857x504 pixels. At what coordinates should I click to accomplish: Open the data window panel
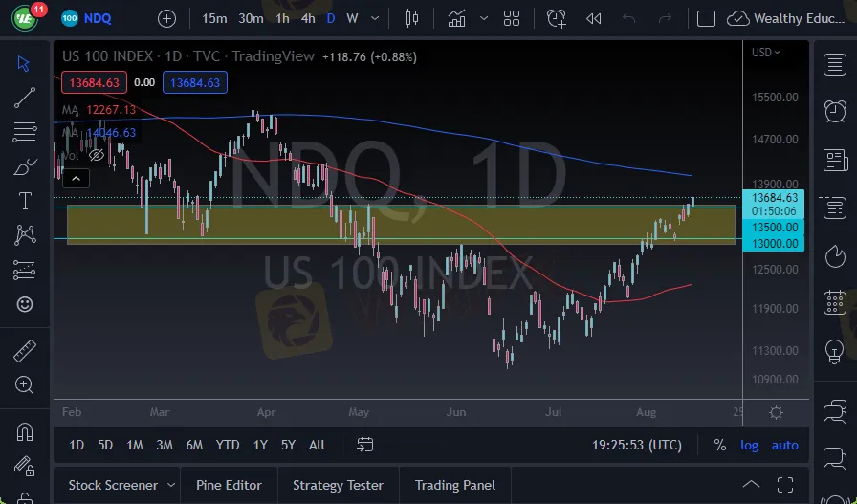point(833,208)
